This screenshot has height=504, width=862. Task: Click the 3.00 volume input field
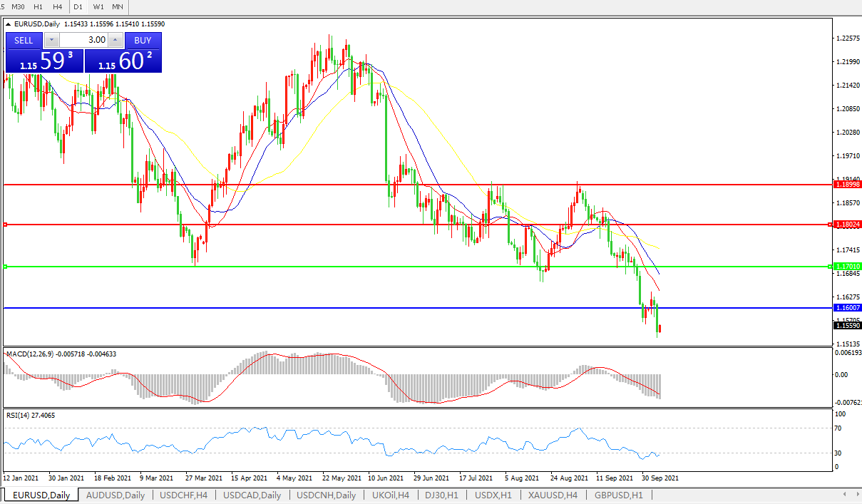83,40
